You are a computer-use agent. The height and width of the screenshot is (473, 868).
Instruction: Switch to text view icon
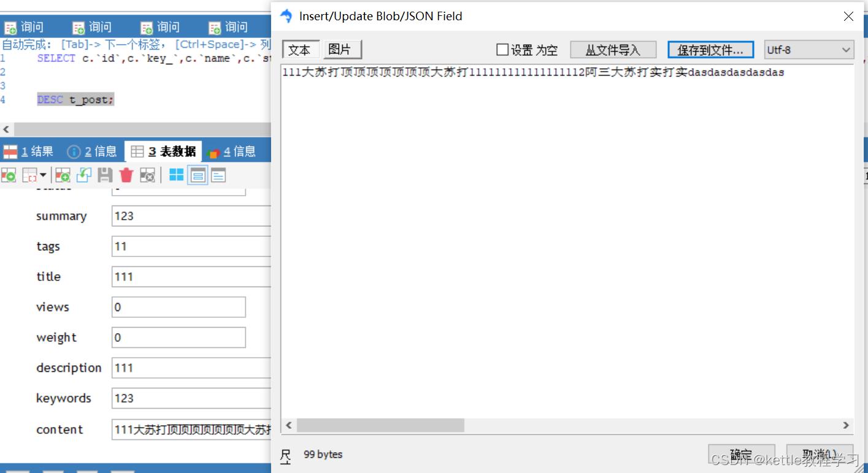[x=218, y=175]
